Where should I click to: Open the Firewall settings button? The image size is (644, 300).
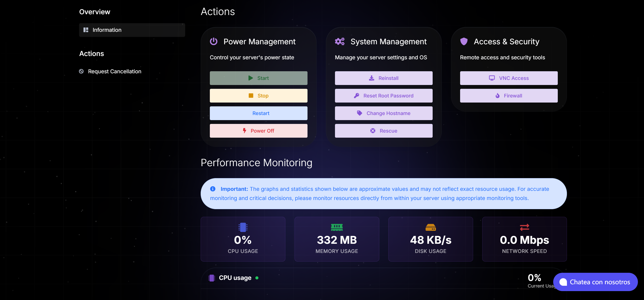[x=509, y=96]
